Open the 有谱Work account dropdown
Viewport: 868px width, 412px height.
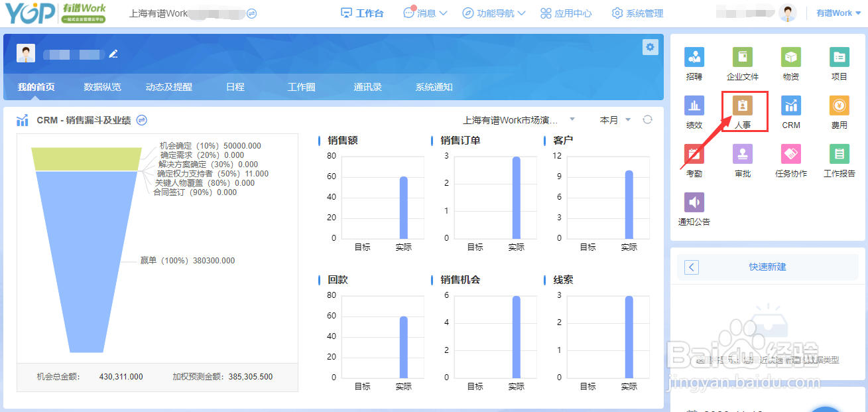(839, 13)
